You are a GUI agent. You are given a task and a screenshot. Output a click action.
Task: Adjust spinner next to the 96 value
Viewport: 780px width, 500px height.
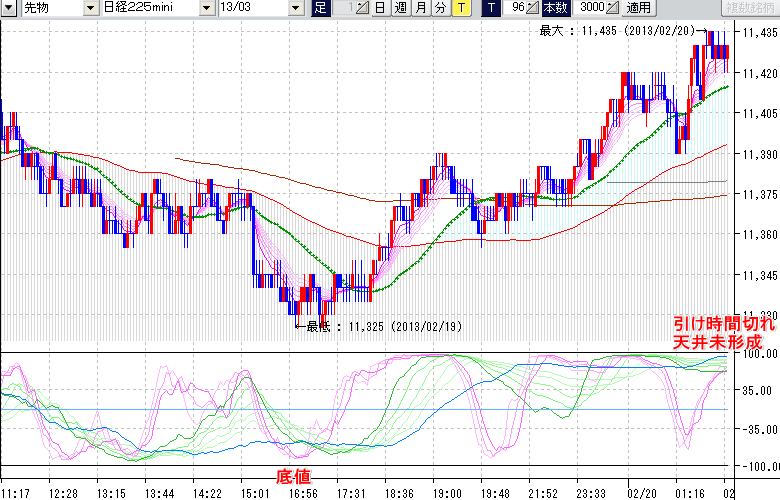click(x=533, y=8)
